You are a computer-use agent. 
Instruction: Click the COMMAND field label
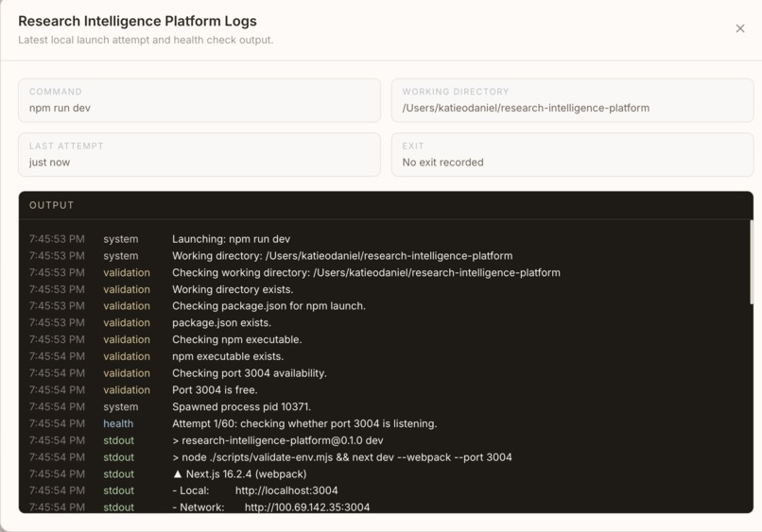[x=56, y=92]
